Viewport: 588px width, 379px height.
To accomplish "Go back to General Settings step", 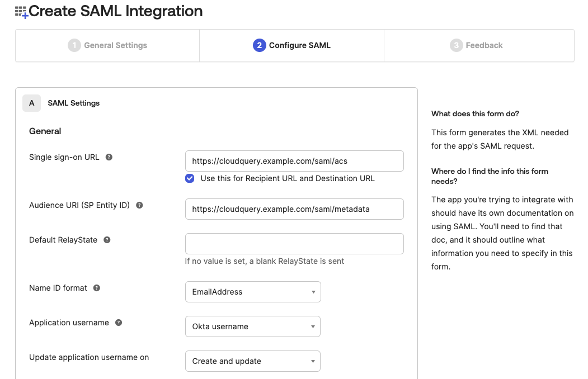I will point(115,45).
